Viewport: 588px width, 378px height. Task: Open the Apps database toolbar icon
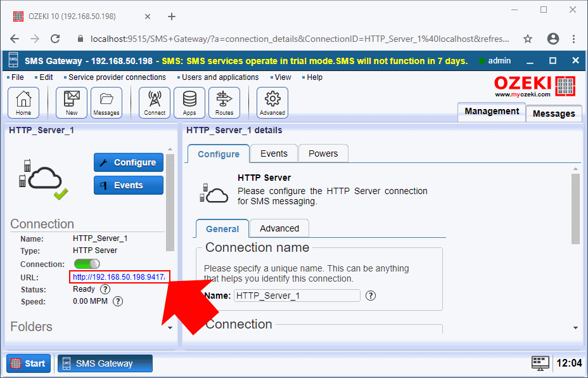point(189,103)
